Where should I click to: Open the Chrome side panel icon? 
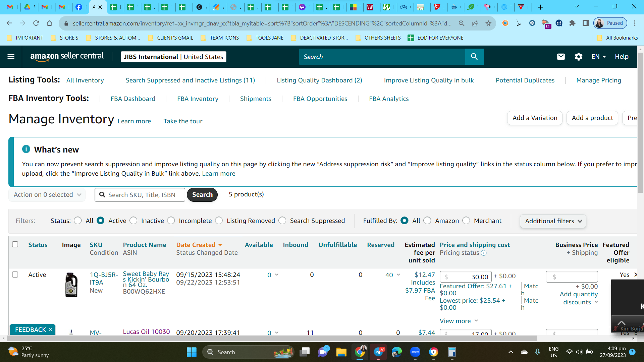pyautogui.click(x=586, y=23)
